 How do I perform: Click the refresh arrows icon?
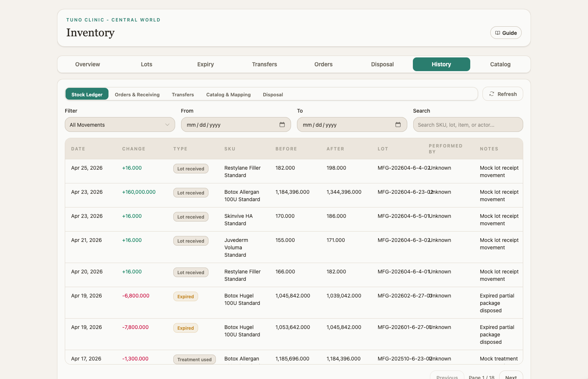492,94
